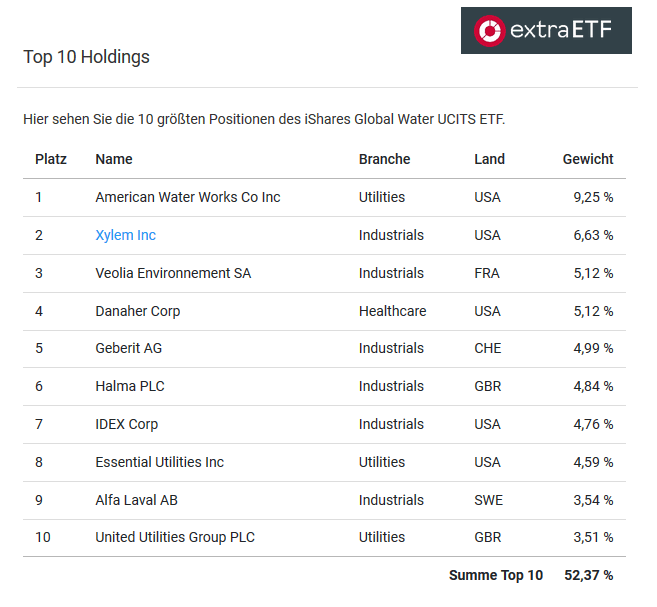Click the Land column header
This screenshot has width=657, height=607.
click(489, 159)
